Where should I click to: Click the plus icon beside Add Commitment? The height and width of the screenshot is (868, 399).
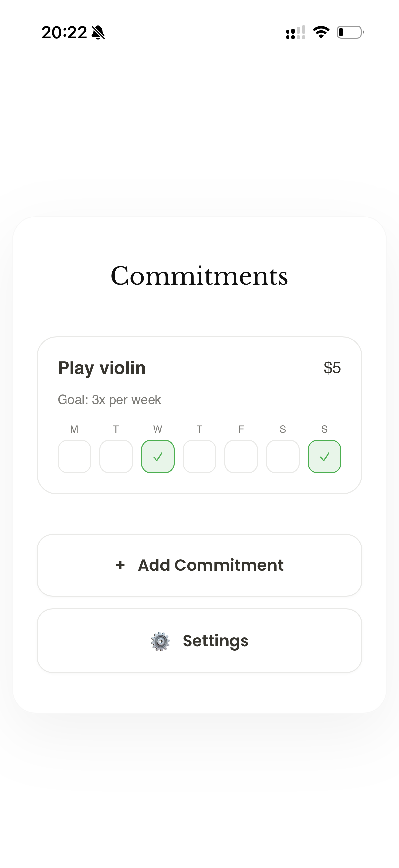[120, 565]
